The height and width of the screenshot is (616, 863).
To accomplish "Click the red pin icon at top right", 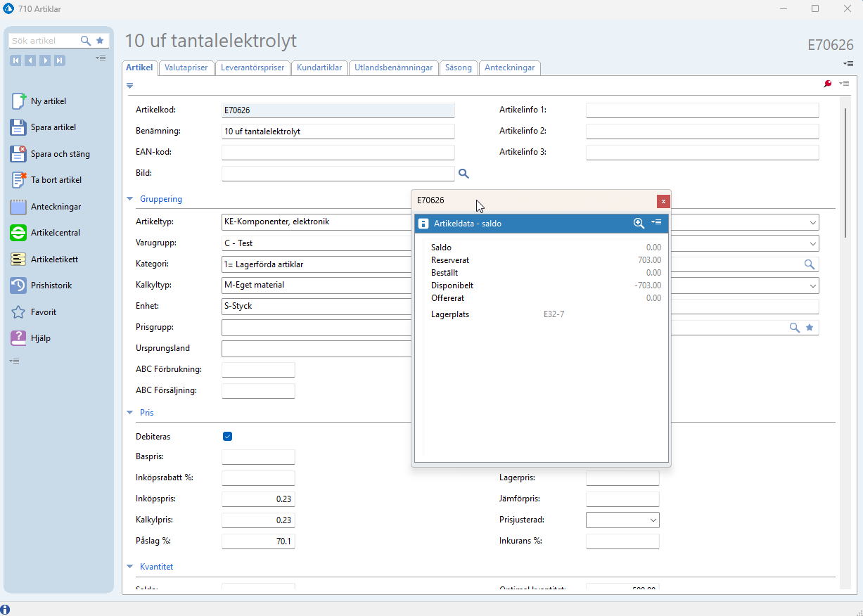I will tap(828, 84).
